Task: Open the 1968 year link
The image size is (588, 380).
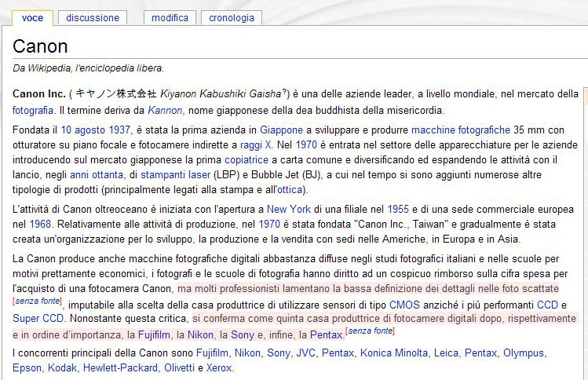Action: [x=40, y=224]
